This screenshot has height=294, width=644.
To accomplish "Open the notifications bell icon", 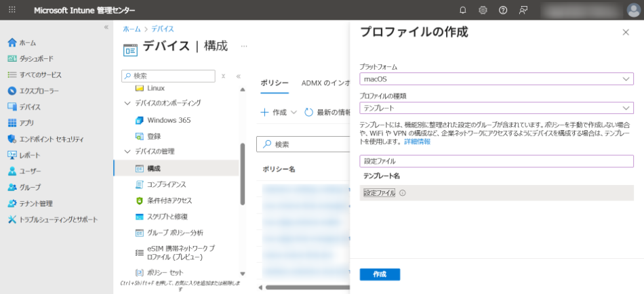I will pyautogui.click(x=463, y=10).
